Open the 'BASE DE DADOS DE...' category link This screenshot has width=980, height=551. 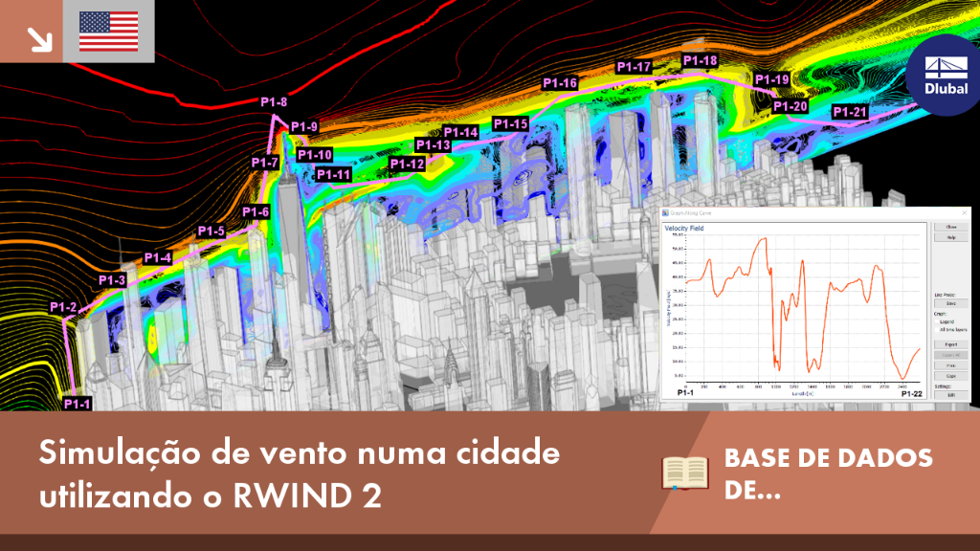(828, 474)
